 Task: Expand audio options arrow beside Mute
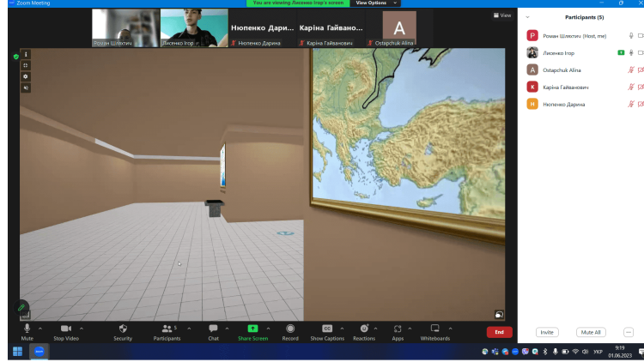point(40,328)
